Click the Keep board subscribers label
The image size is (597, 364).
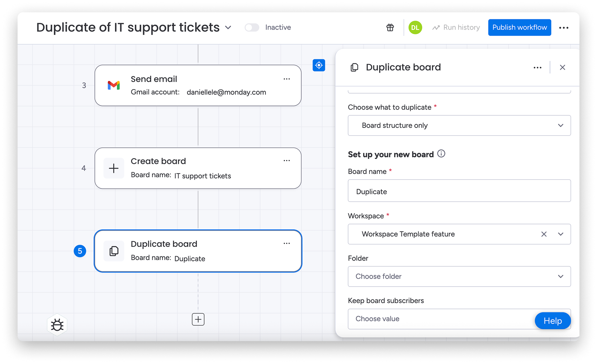point(386,301)
